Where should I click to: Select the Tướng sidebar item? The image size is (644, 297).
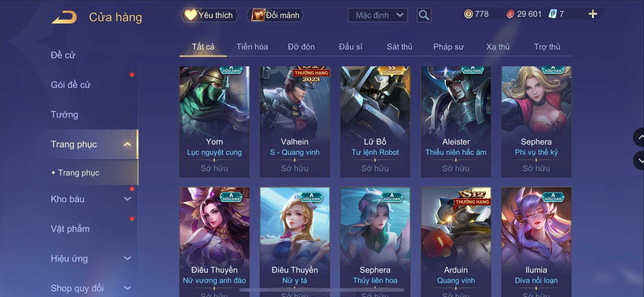tap(64, 114)
